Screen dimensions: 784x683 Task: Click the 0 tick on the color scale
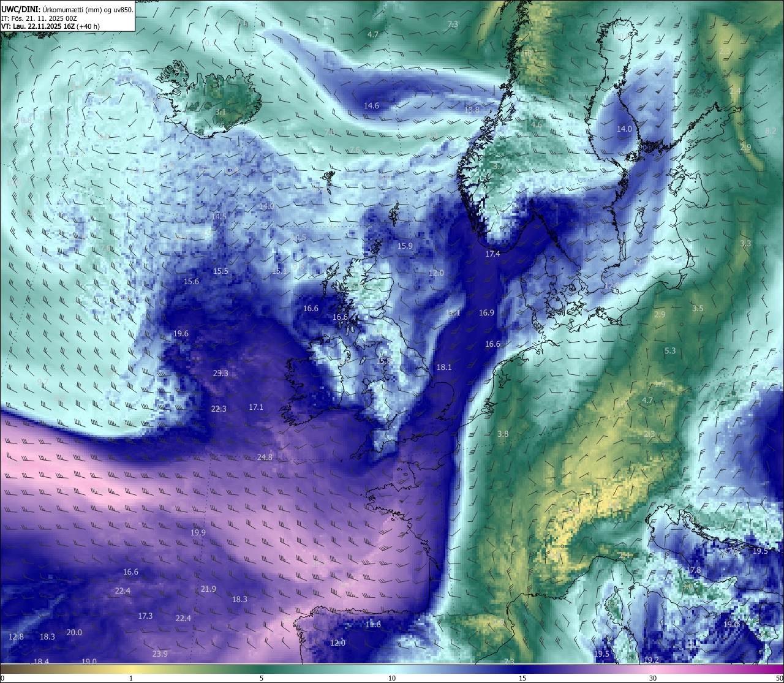(x=2, y=678)
